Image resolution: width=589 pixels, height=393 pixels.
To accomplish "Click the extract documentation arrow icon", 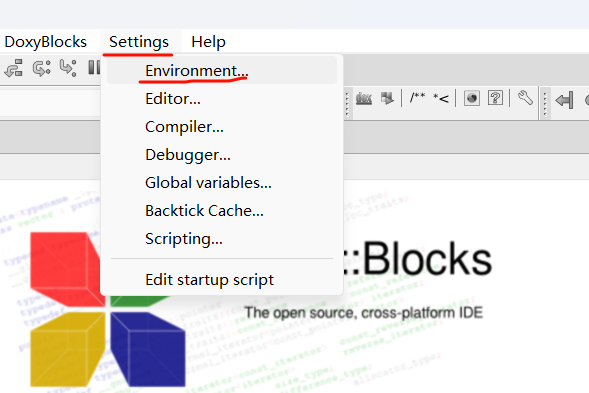I will pyautogui.click(x=387, y=98).
